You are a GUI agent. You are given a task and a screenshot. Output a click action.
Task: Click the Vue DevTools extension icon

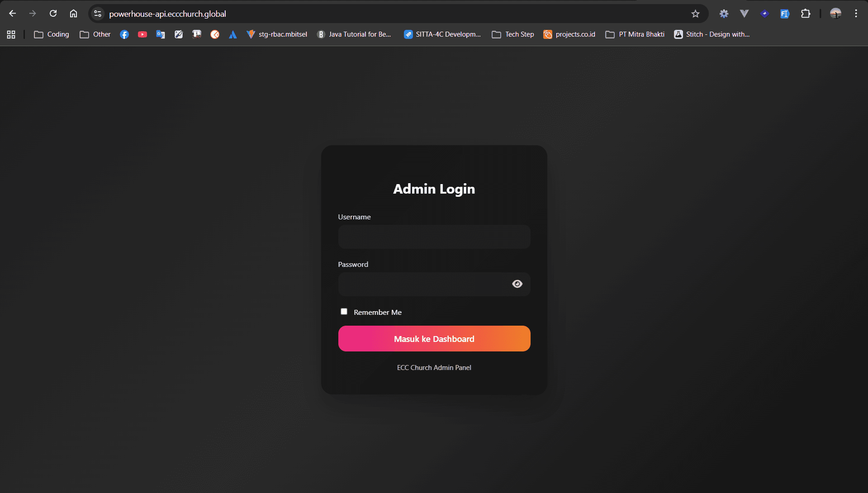[744, 14]
